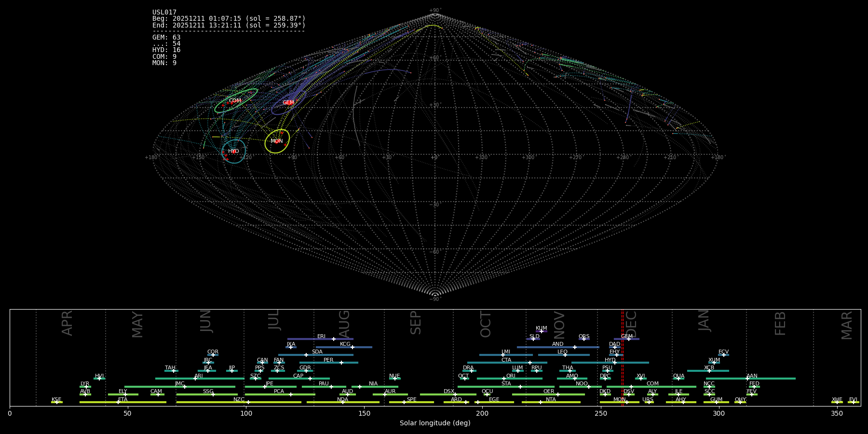Click the XCB shower label in the timeline
Viewport: 868px width, 434px height.
pyautogui.click(x=709, y=368)
